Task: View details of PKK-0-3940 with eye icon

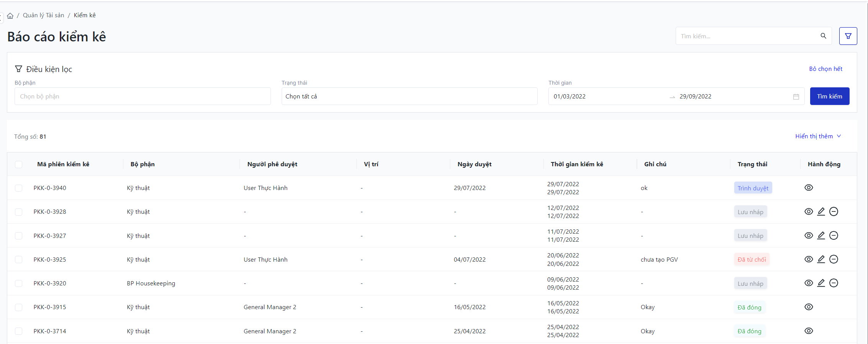Action: point(809,188)
